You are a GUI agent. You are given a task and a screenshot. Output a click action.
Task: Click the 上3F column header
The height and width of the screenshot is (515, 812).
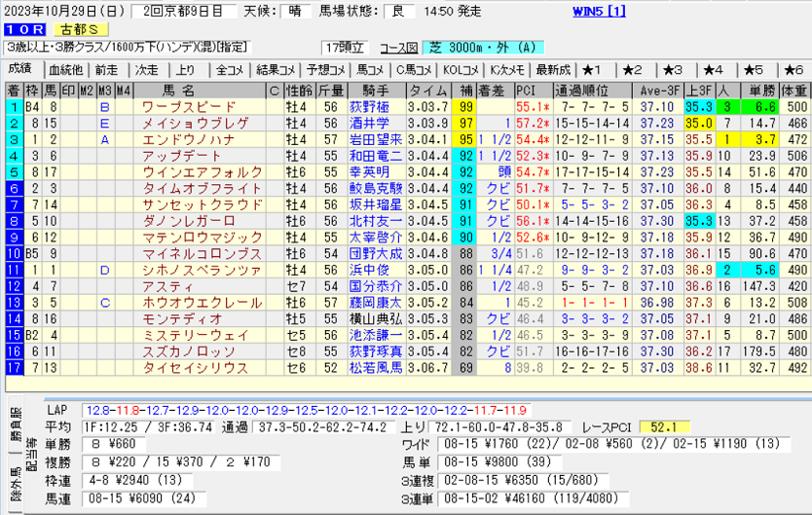[x=697, y=90]
